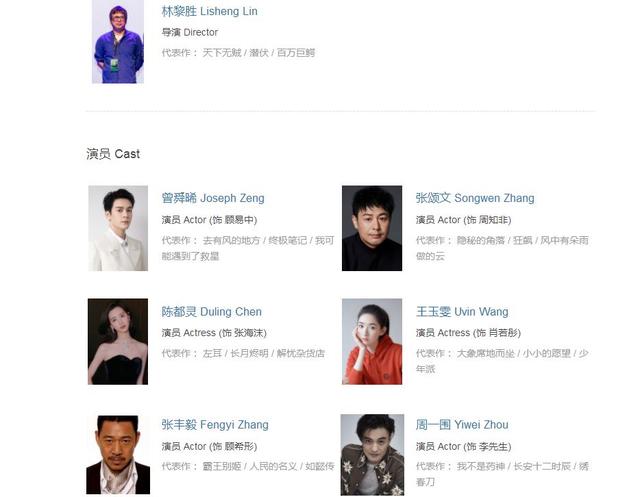Click Duling Chen's portrait thumbnail

118,342
